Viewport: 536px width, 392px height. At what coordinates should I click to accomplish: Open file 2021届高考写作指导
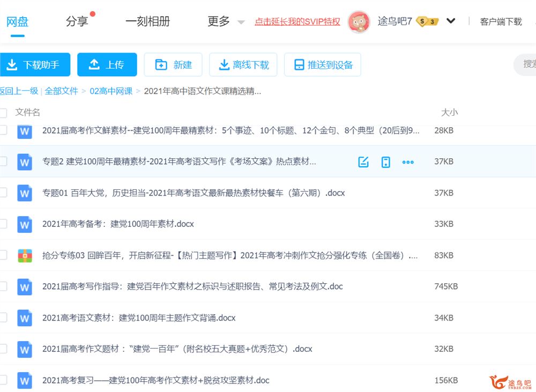192,287
